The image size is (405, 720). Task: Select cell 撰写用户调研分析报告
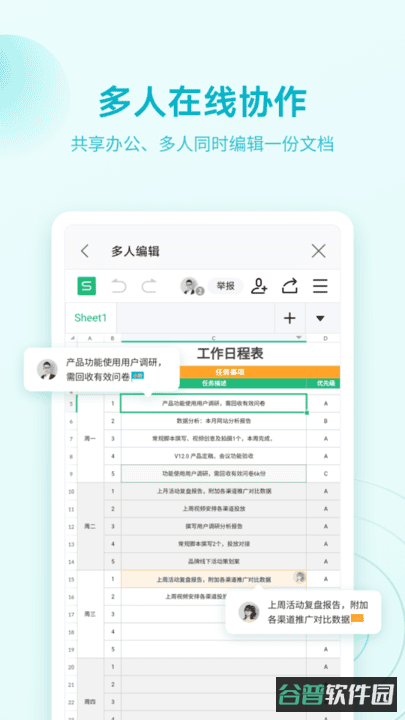pyautogui.click(x=214, y=526)
